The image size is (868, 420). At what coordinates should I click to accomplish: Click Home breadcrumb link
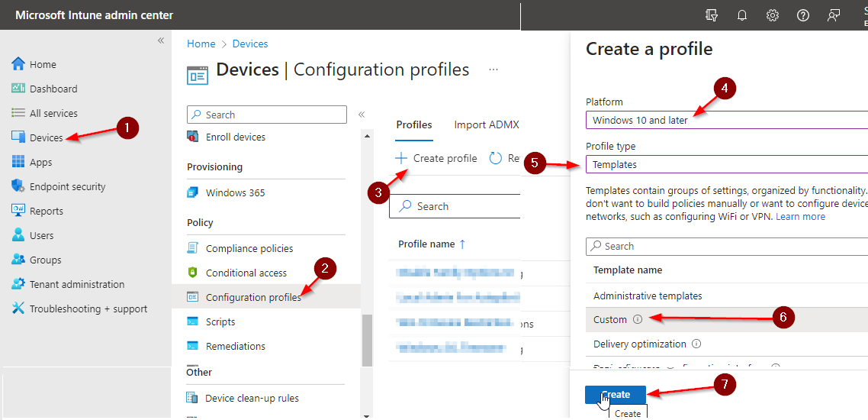point(201,44)
